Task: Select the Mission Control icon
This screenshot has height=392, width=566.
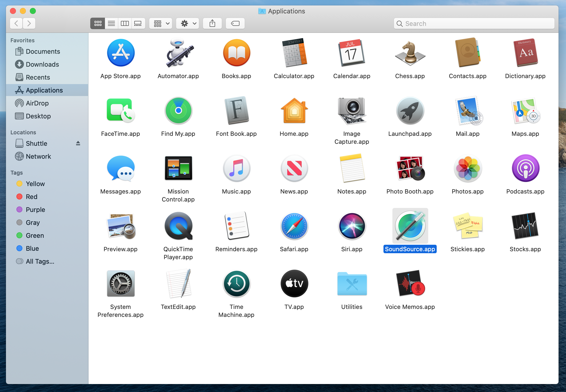Action: [x=179, y=168]
